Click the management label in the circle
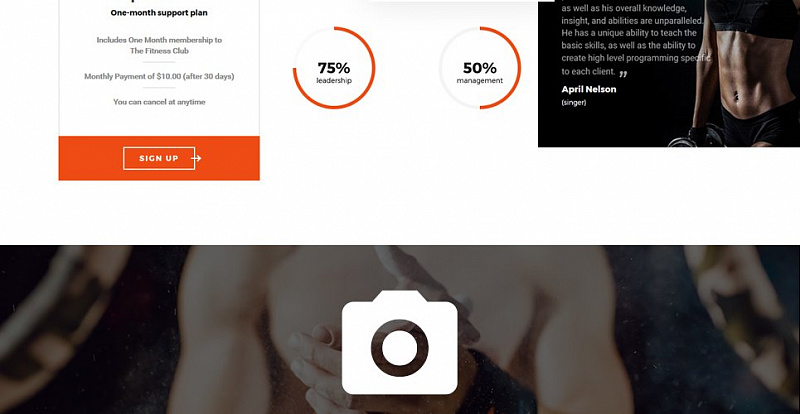This screenshot has height=414, width=800. pyautogui.click(x=480, y=81)
